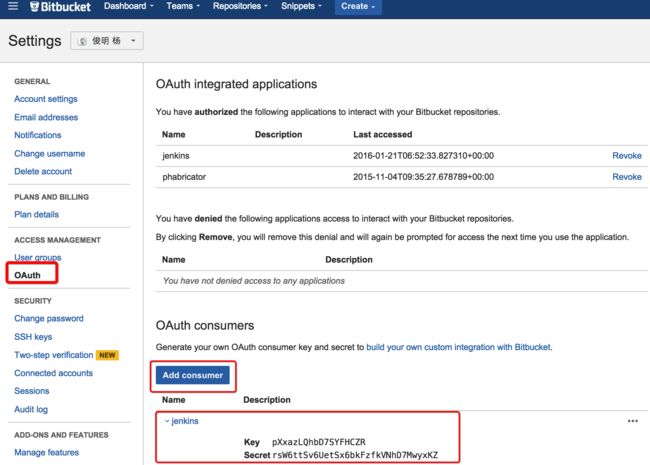Image resolution: width=650 pixels, height=465 pixels.
Task: Open Audit log page
Action: pyautogui.click(x=31, y=409)
